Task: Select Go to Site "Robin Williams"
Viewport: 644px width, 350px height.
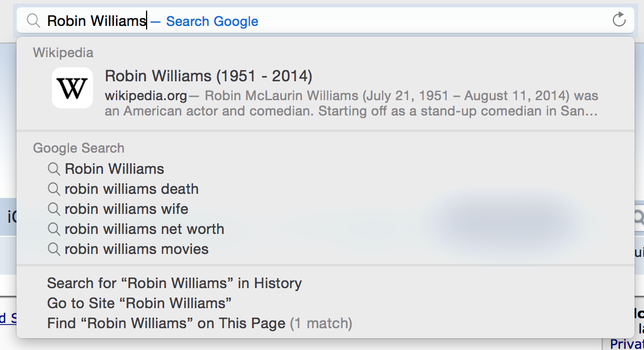Action: click(139, 303)
